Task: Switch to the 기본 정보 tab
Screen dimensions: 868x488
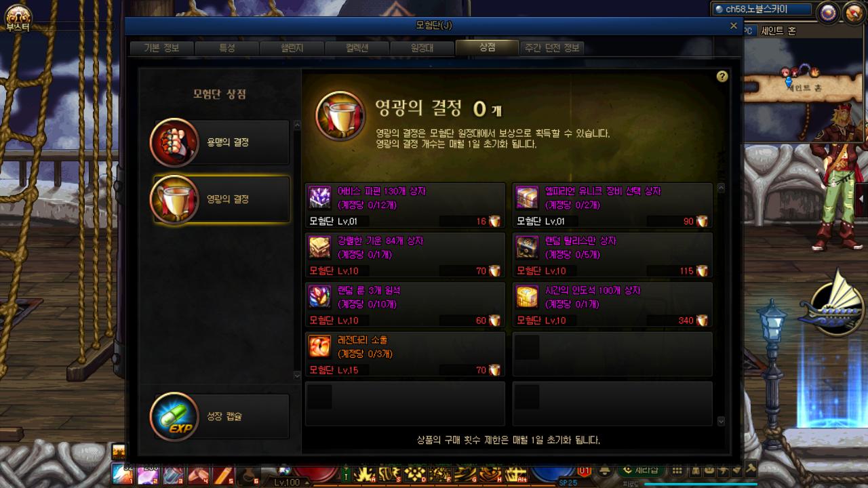Action: point(161,48)
